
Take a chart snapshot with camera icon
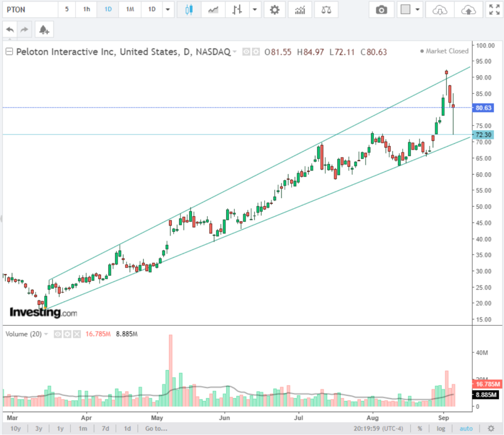pyautogui.click(x=382, y=10)
